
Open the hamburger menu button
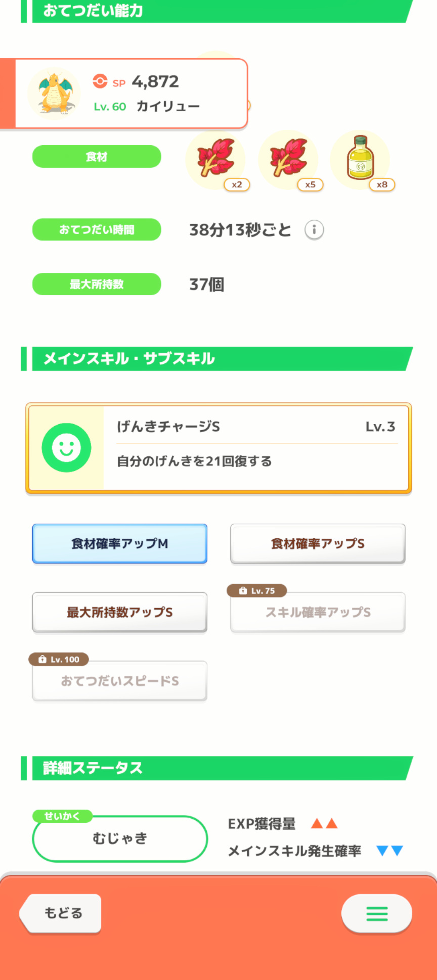[x=376, y=913]
